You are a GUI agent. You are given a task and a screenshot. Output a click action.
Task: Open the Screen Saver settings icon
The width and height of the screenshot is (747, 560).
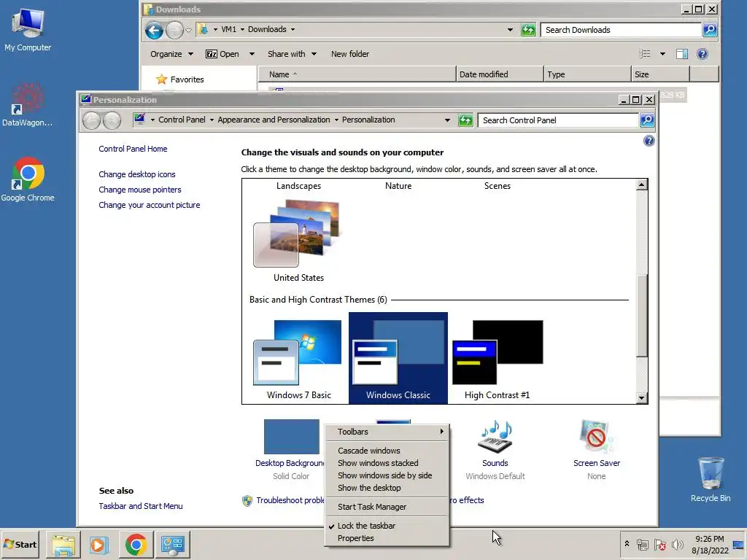click(x=597, y=437)
